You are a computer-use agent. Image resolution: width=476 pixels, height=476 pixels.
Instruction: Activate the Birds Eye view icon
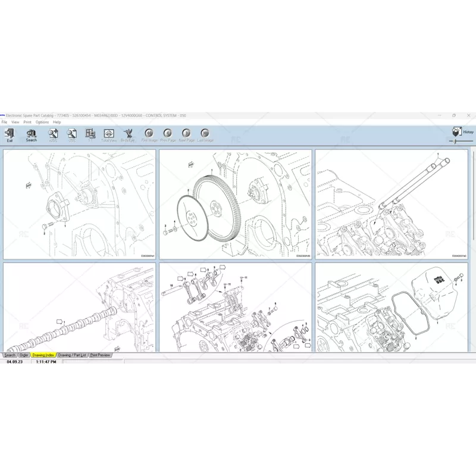[128, 134]
